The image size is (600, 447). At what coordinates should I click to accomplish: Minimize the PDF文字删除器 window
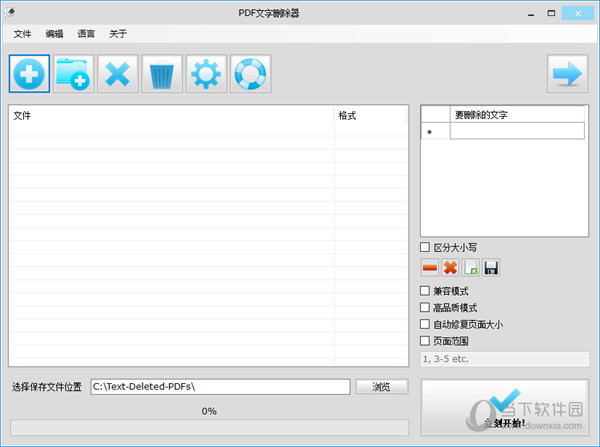click(x=531, y=14)
